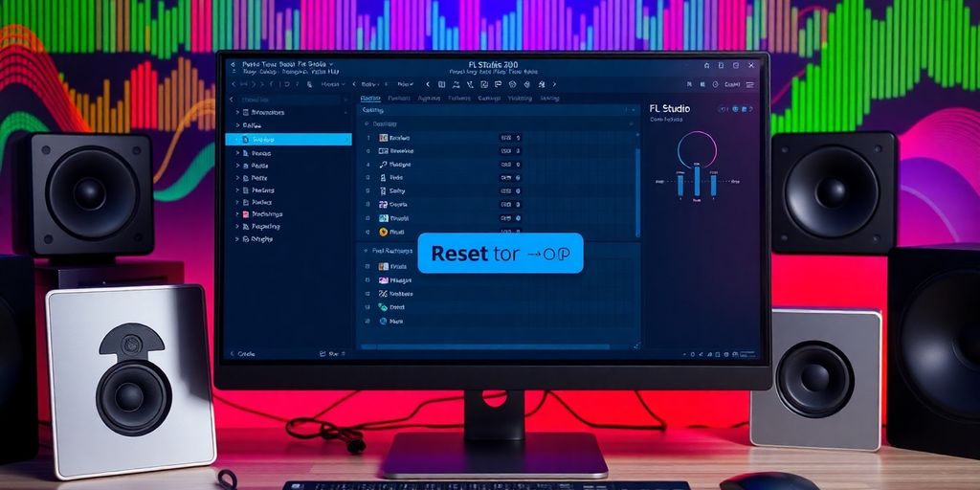
Task: Expand the last folder in the sidebar tree
Action: [237, 239]
